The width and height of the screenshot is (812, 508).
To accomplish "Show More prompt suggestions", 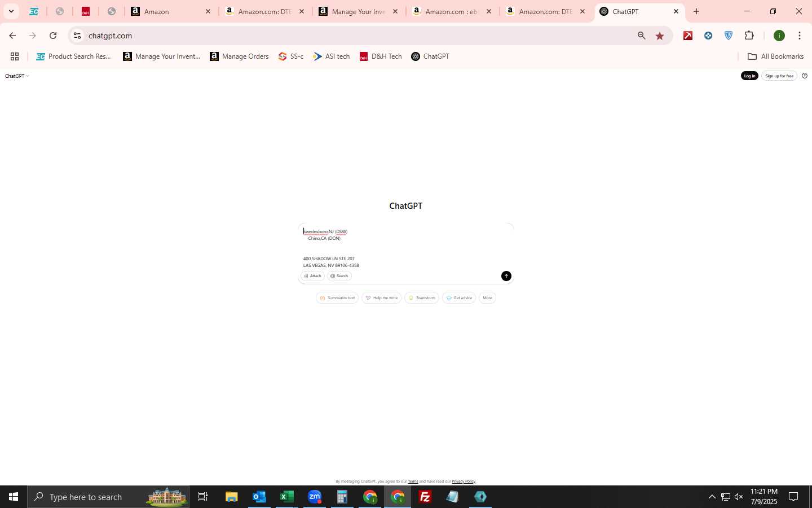I will point(487,298).
